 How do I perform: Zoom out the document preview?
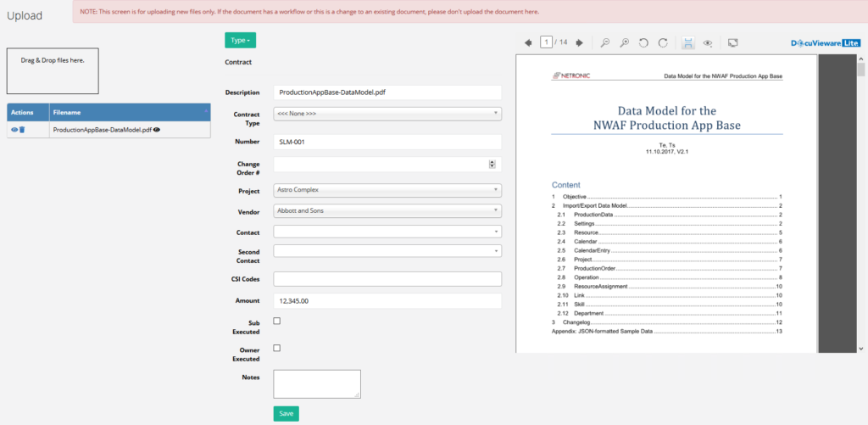605,42
